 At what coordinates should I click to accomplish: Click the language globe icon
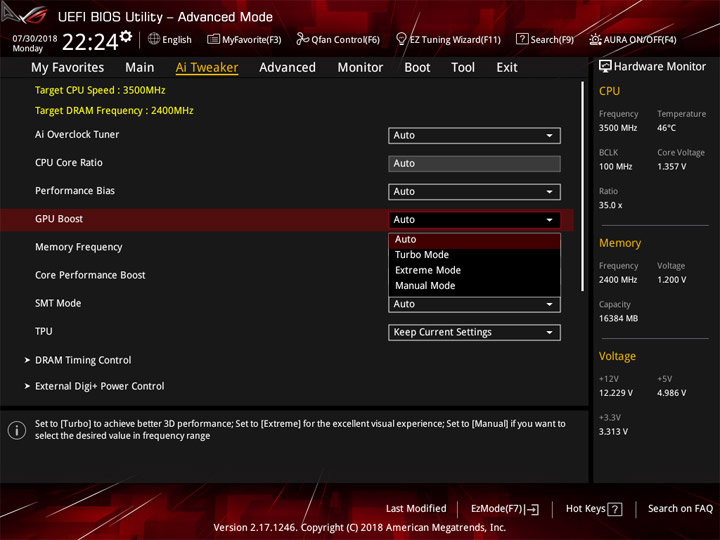(154, 39)
